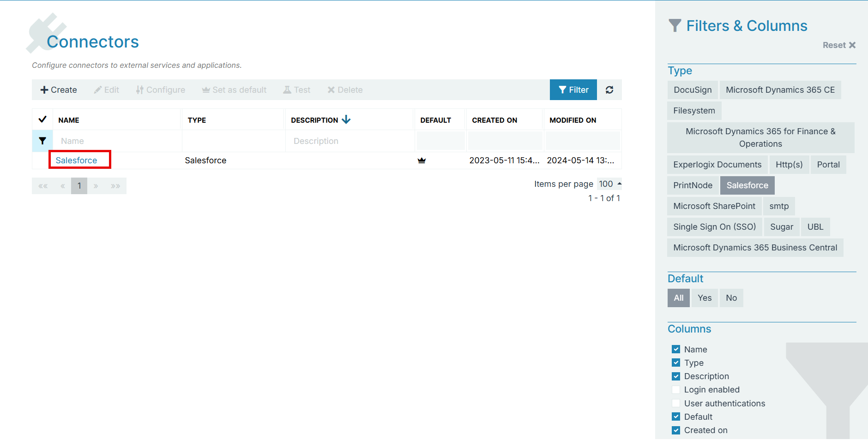The image size is (868, 440).
Task: Click the DESCRIPTION sort arrow icon
Action: (x=346, y=119)
